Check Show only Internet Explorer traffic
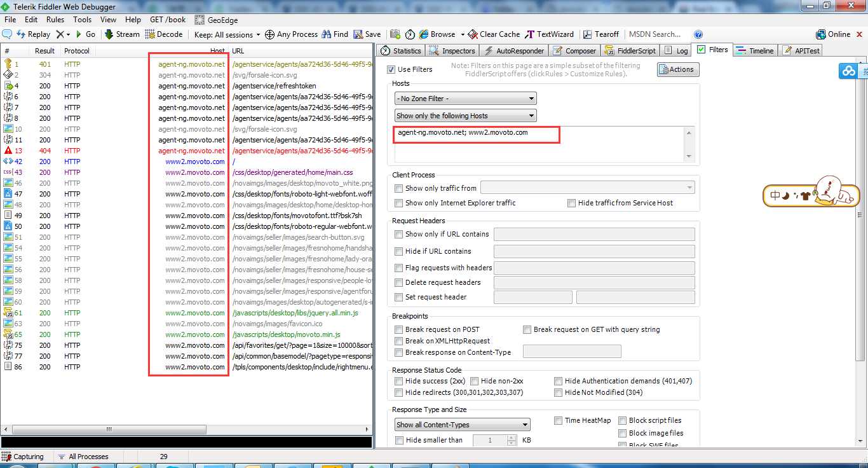Screen dimensions: 868x468 [x=398, y=203]
